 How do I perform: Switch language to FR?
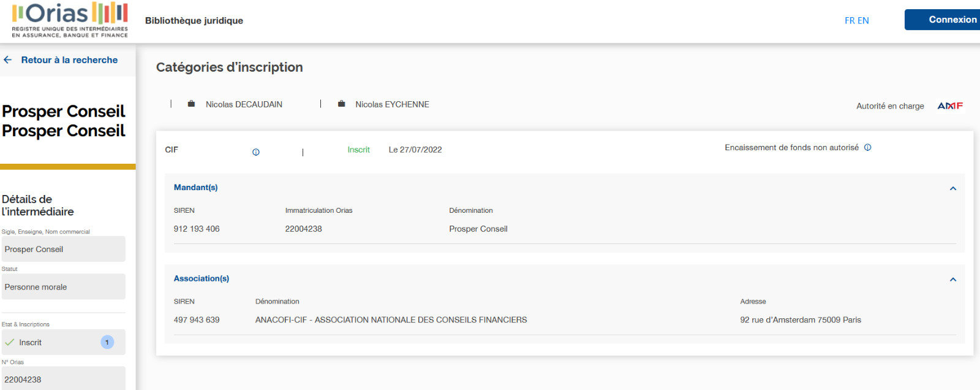(850, 21)
